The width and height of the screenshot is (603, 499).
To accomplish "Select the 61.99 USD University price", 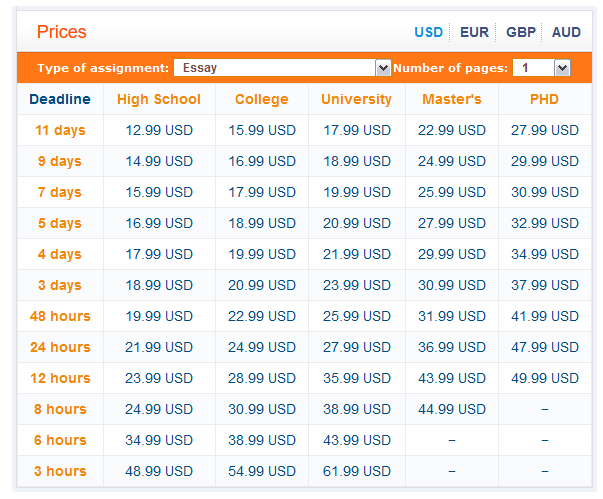I will tap(356, 471).
